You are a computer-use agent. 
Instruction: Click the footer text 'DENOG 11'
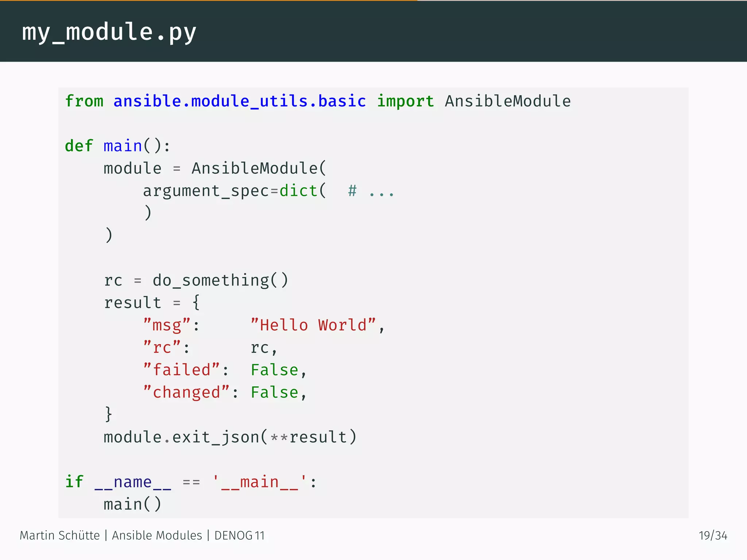(240, 536)
